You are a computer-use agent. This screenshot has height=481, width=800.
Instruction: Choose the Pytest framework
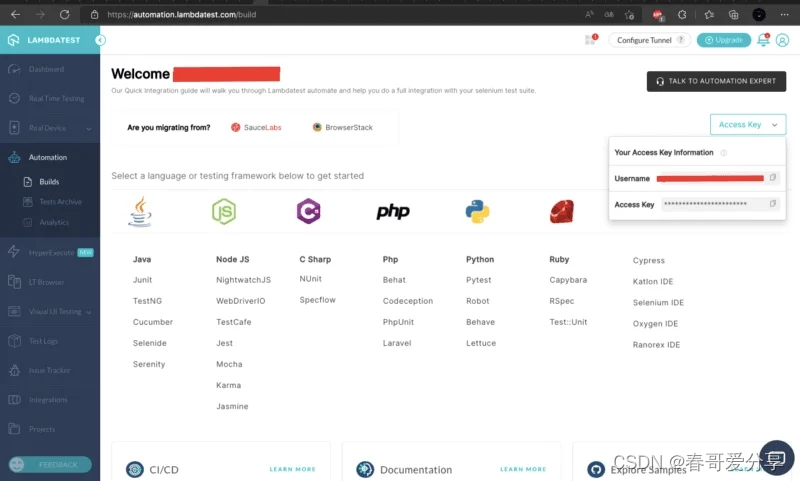point(479,280)
